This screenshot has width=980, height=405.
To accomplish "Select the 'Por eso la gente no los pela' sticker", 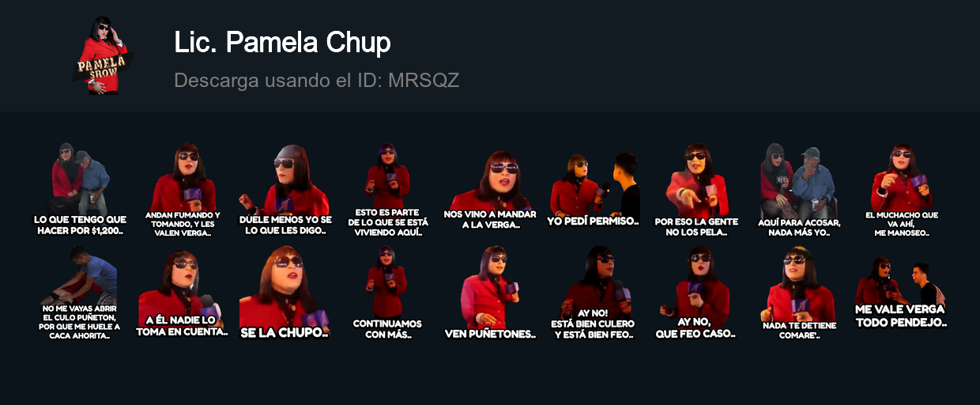I will (x=696, y=190).
